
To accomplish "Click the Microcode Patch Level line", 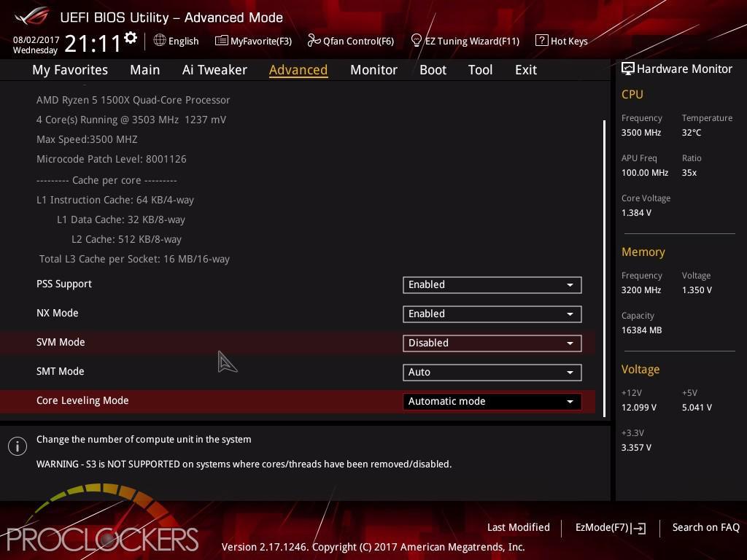I will 112,159.
